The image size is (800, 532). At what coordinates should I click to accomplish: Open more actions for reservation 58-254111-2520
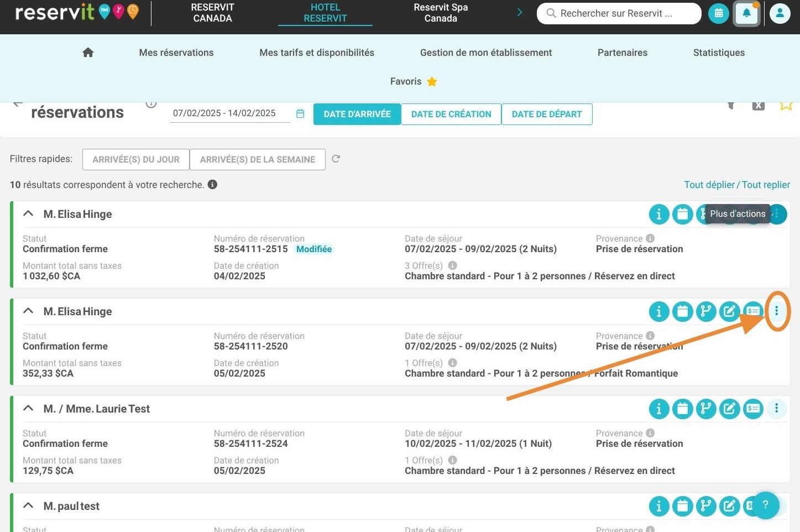[777, 311]
